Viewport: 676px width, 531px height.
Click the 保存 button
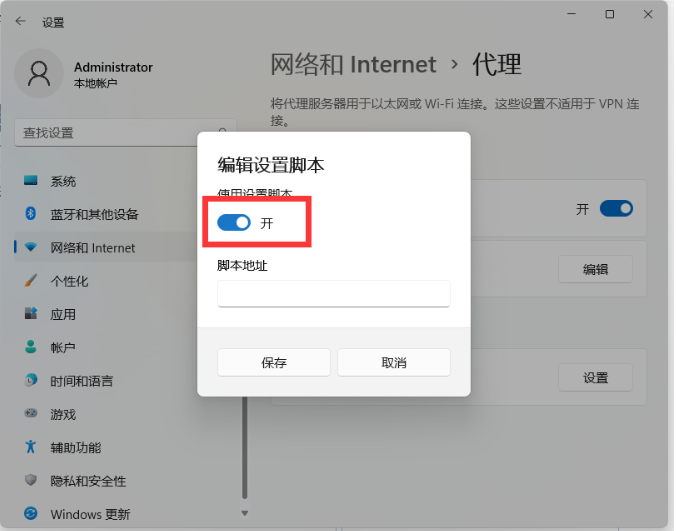pyautogui.click(x=274, y=362)
